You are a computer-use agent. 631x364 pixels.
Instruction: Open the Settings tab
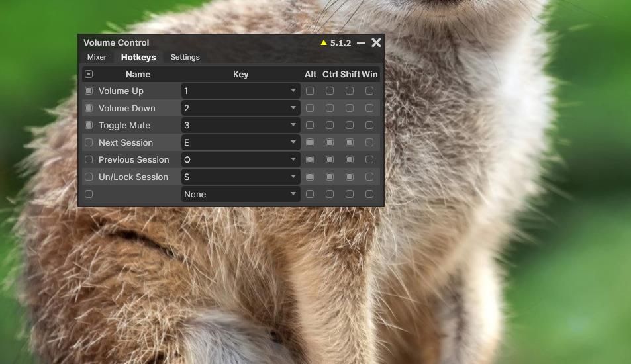pos(185,57)
